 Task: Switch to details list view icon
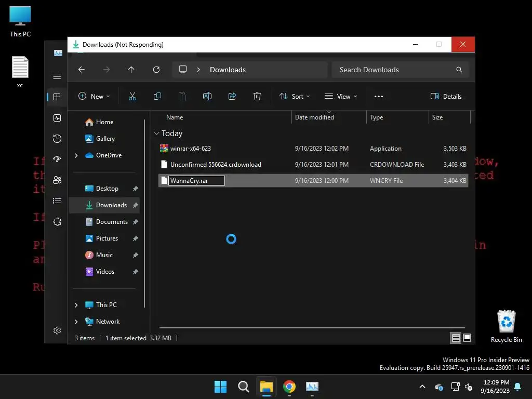(x=456, y=338)
